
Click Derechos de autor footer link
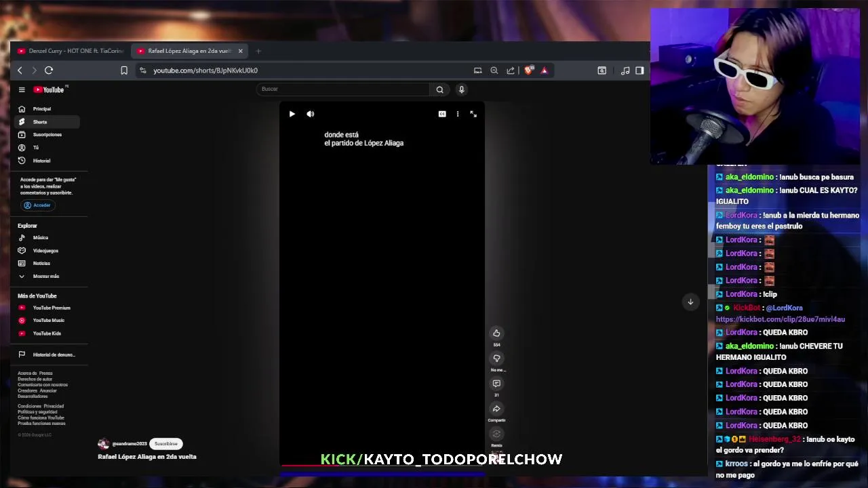tap(35, 379)
